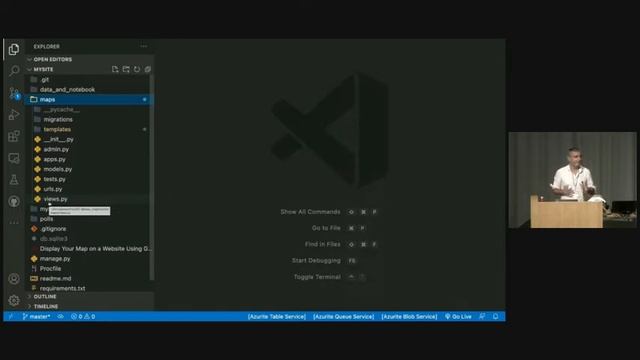This screenshot has height=360, width=640.
Task: Expand the Open Editors section
Action: tap(90, 60)
